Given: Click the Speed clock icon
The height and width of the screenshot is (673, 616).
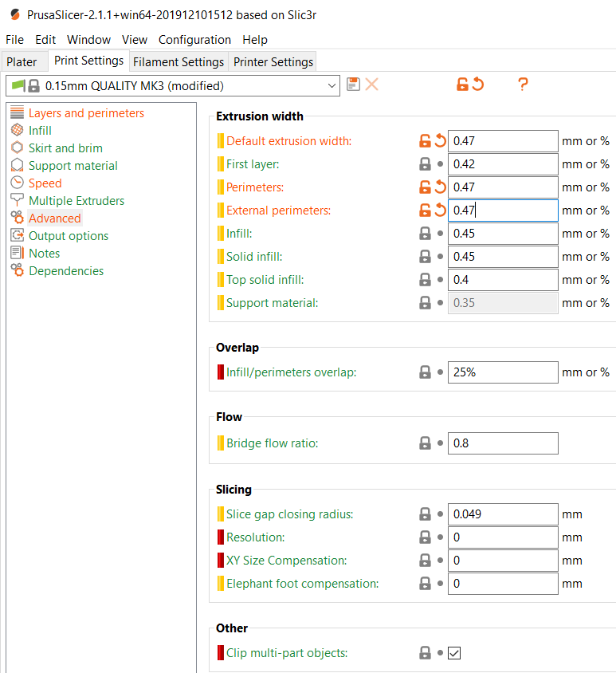Looking at the screenshot, I should coord(18,183).
